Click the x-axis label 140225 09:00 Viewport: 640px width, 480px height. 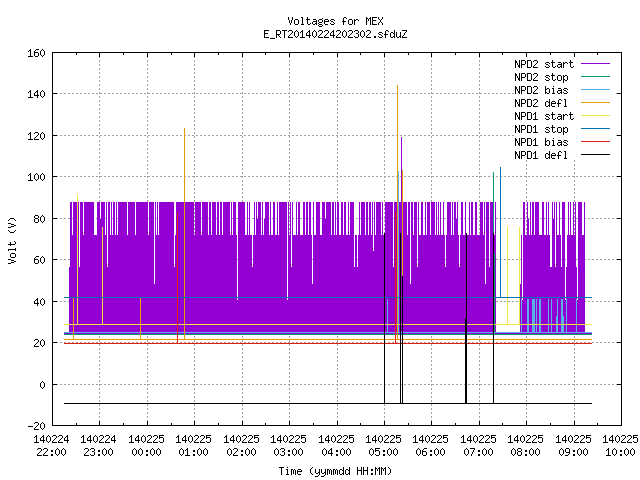coord(573,446)
